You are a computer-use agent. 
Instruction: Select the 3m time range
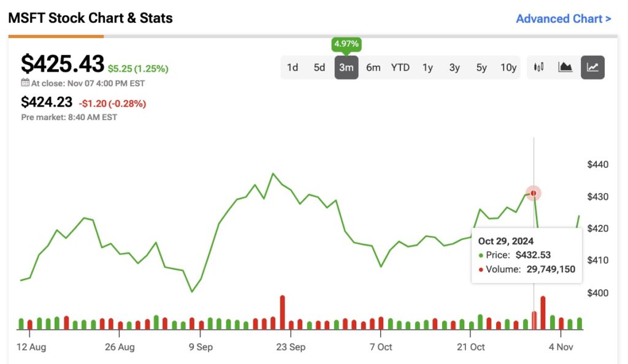(x=346, y=67)
